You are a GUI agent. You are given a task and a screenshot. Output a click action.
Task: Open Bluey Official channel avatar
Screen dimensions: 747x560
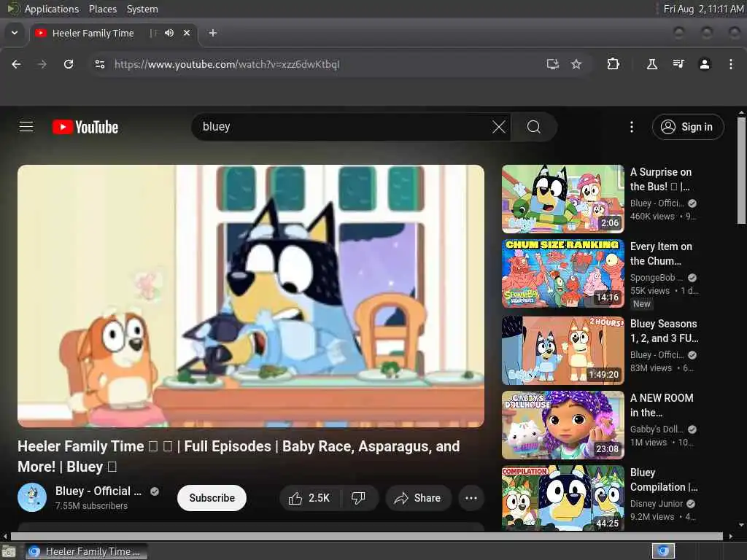(x=32, y=497)
